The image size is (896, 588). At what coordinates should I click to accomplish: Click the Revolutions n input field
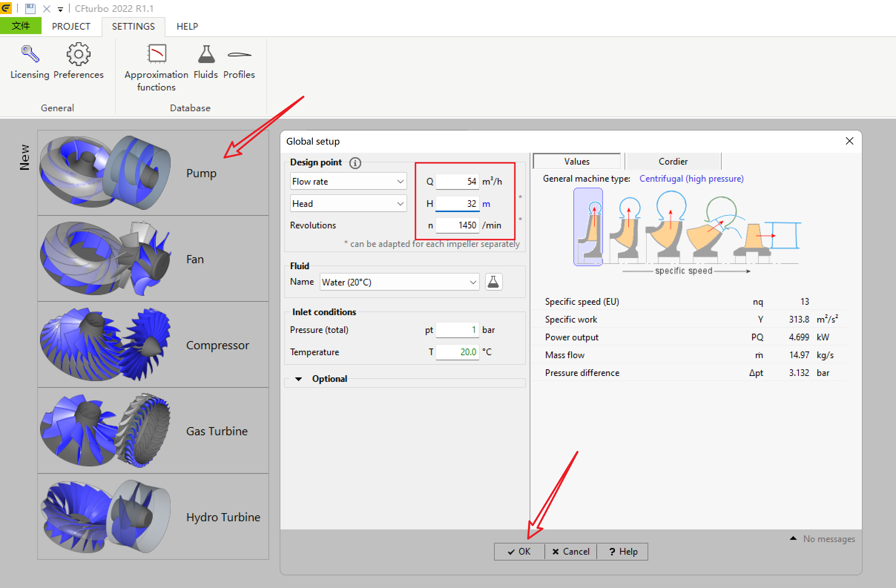(x=458, y=225)
